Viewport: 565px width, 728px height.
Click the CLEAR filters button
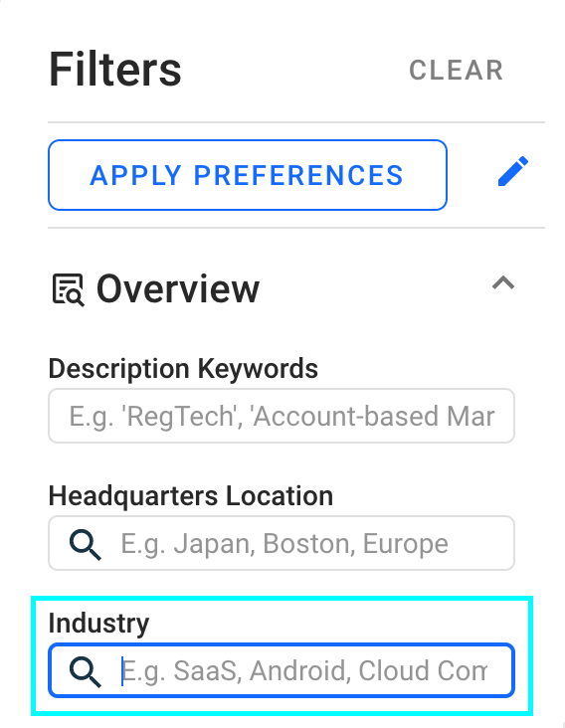(456, 71)
